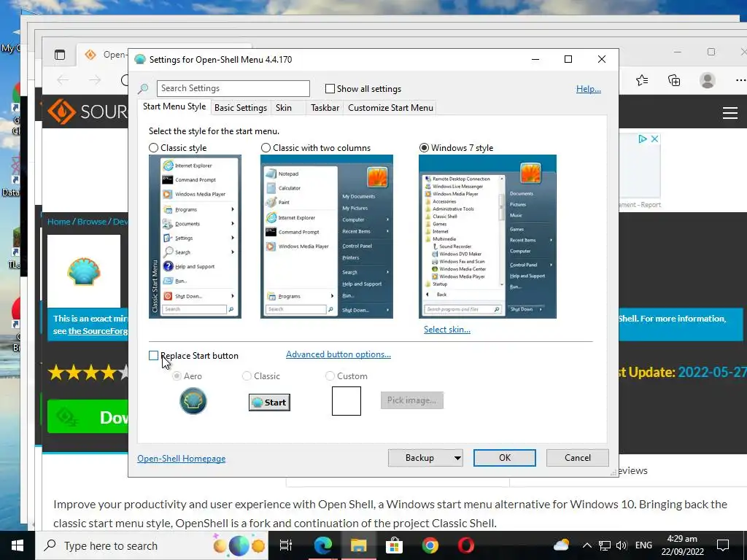This screenshot has width=747, height=560.
Task: Click the search highlights icons in taskbar search
Action: point(239,545)
